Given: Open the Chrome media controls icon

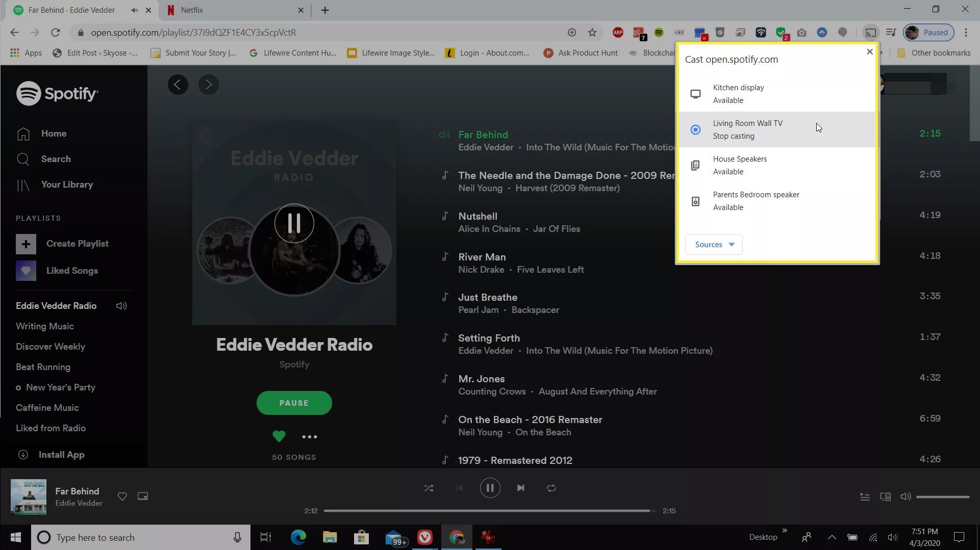Looking at the screenshot, I should click(x=891, y=33).
